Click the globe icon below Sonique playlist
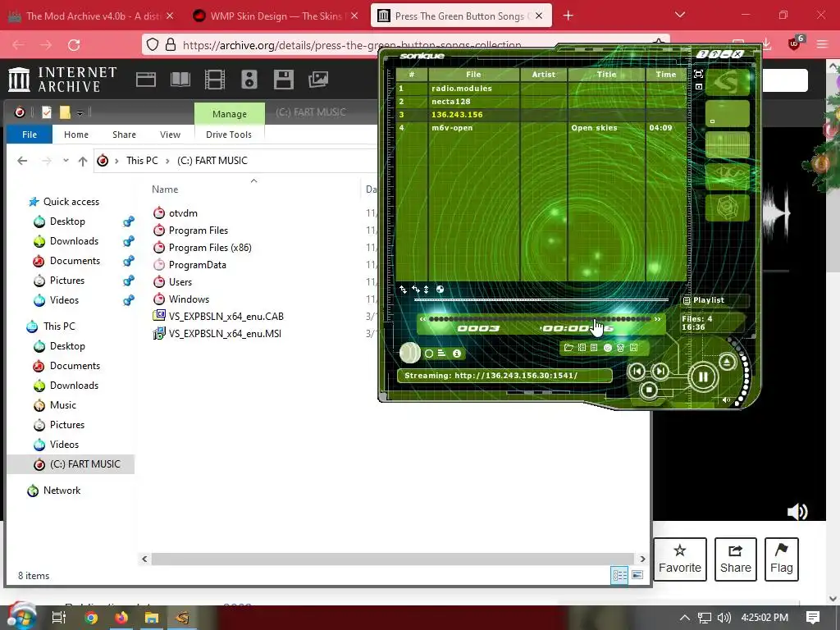 tap(440, 290)
